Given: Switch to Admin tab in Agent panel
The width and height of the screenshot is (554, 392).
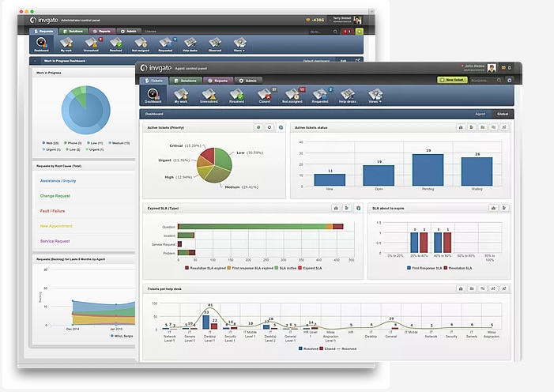Looking at the screenshot, I should click(x=248, y=81).
